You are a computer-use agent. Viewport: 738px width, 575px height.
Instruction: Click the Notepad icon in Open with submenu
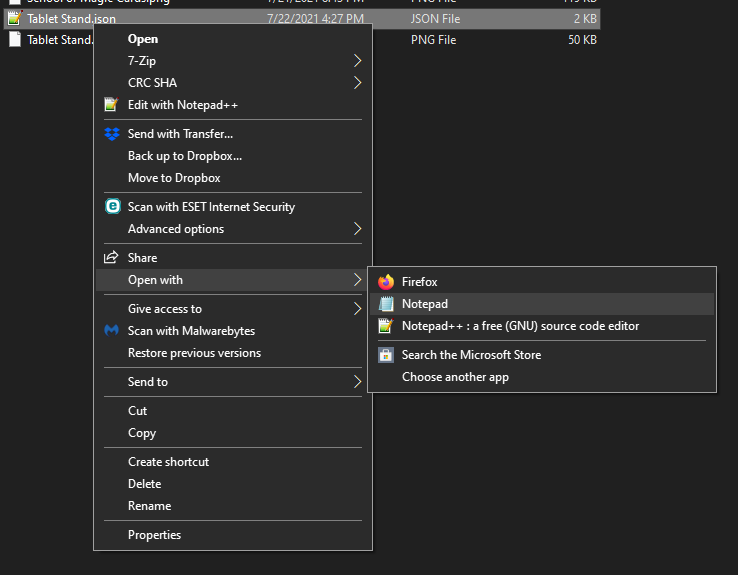[385, 304]
